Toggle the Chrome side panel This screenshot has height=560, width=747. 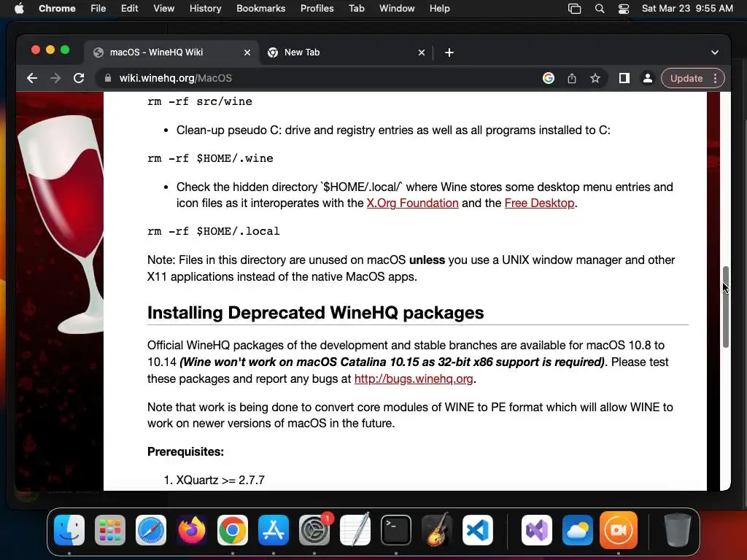624,78
